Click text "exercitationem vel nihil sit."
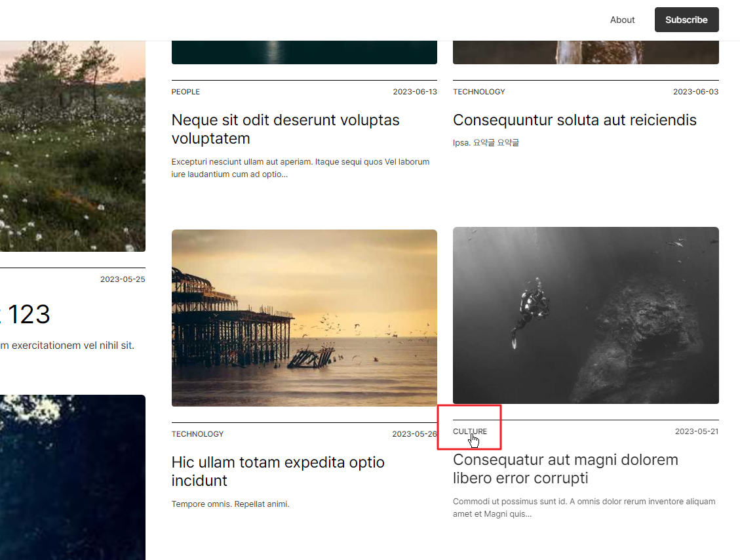 (73, 345)
